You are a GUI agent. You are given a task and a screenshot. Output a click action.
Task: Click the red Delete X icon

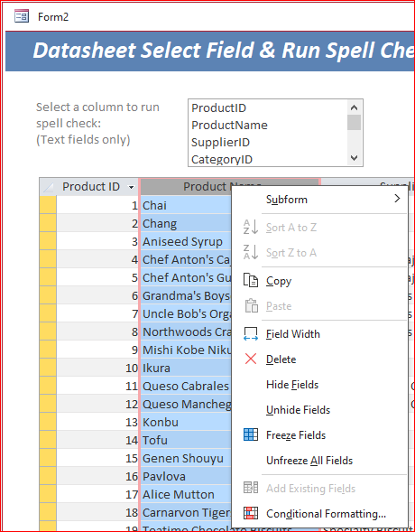(x=251, y=359)
